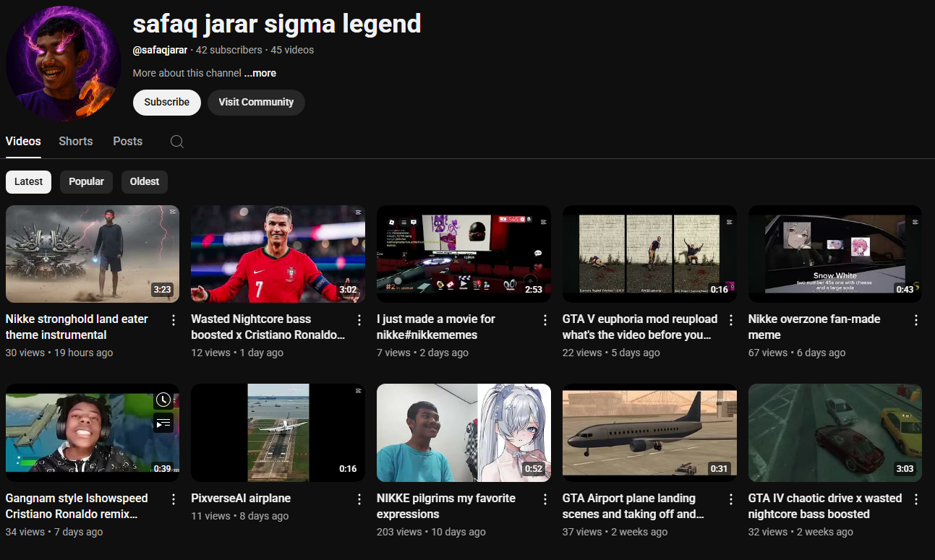The image size is (935, 560).
Task: Click the @safaqjarar channel handle
Action: point(160,50)
